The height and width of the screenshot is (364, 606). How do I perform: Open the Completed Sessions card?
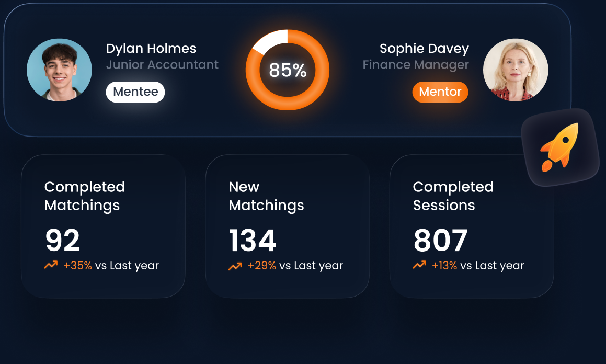(x=472, y=226)
